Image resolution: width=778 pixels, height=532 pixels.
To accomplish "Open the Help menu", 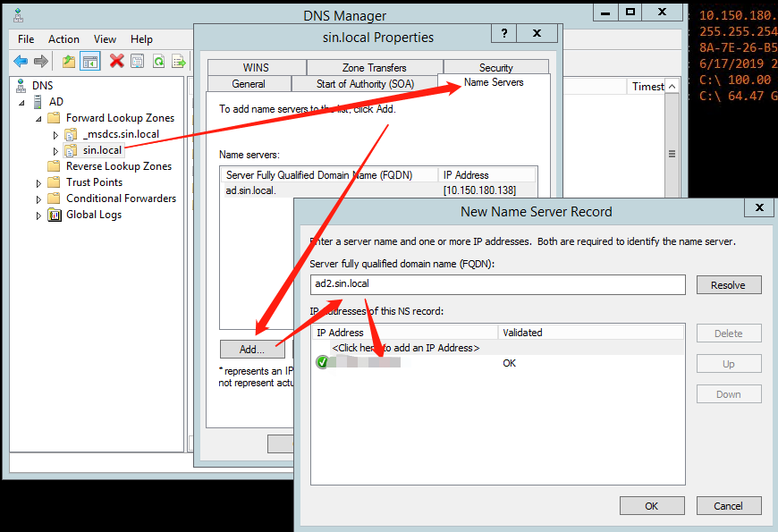I will (141, 39).
